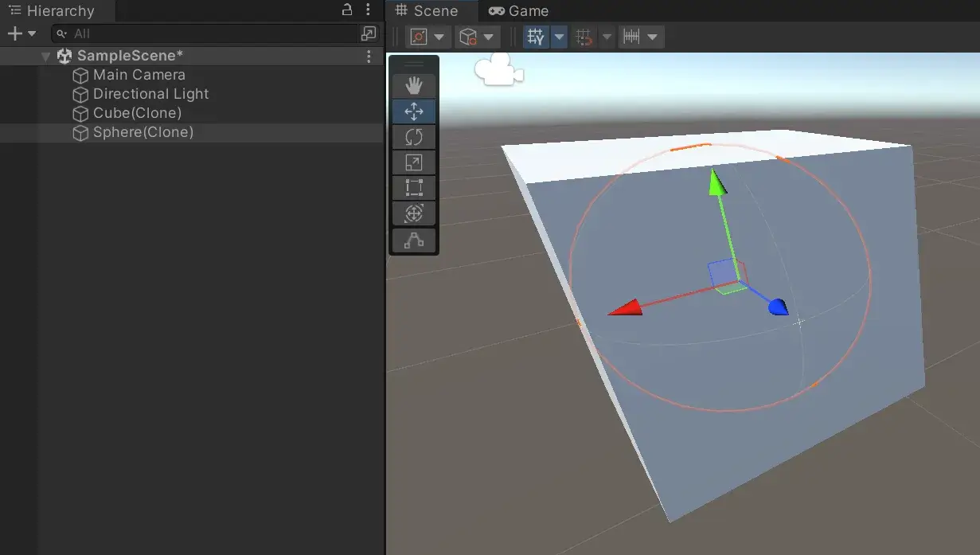Screen dimensions: 980x555
Task: Open the grid visibility settings dropdown
Action: [559, 37]
